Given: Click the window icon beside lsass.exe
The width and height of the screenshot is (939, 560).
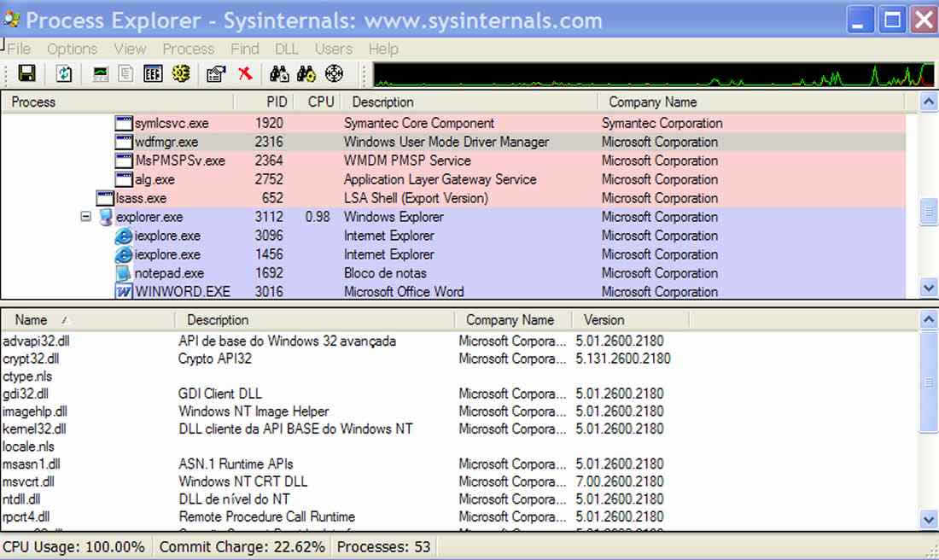Looking at the screenshot, I should [x=105, y=198].
